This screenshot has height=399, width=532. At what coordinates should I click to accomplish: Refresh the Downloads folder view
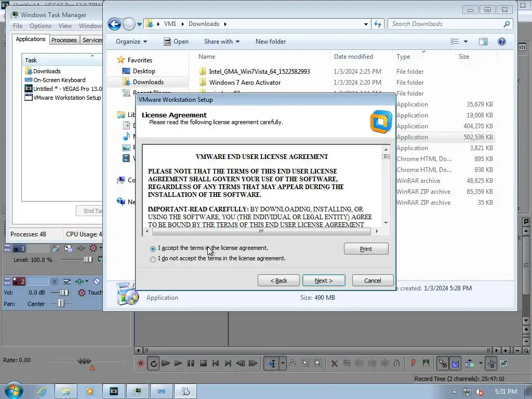click(x=377, y=24)
